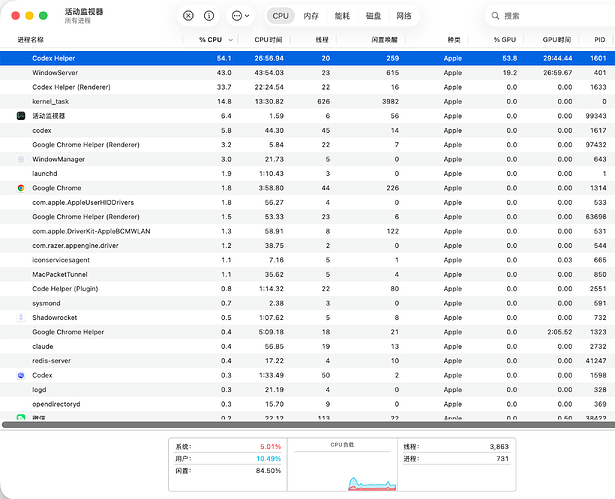Image resolution: width=615 pixels, height=499 pixels.
Task: Open the more actions ellipsis dropdown
Action: coord(240,16)
